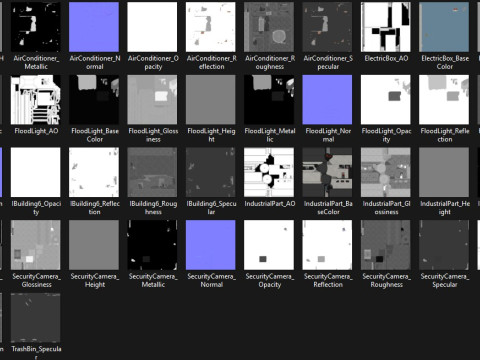Select the IndustrialPart_AO texture thumbnail
The width and height of the screenshot is (480, 360).
[x=269, y=172]
